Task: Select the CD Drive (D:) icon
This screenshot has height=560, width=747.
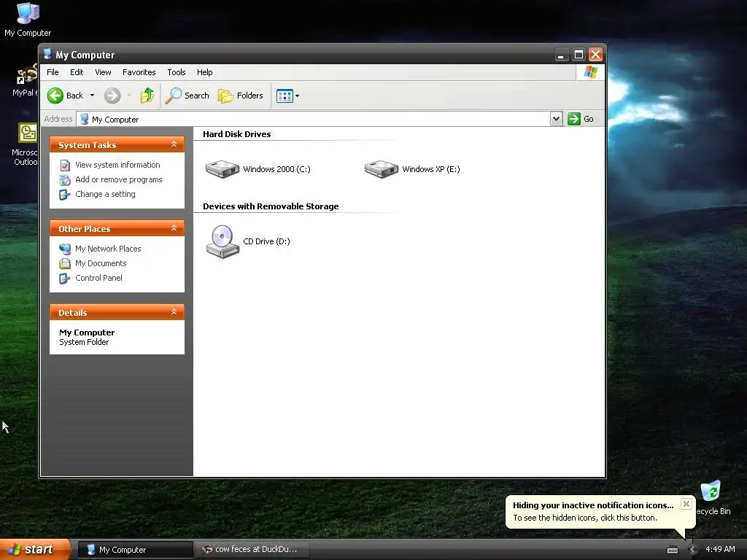Action: [x=222, y=241]
